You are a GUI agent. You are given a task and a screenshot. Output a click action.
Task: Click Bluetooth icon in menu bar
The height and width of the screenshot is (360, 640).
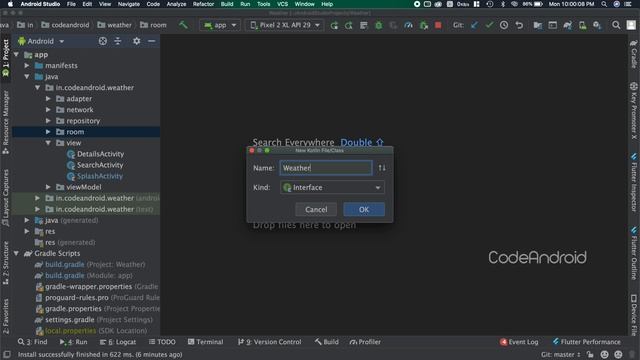click(x=502, y=4)
